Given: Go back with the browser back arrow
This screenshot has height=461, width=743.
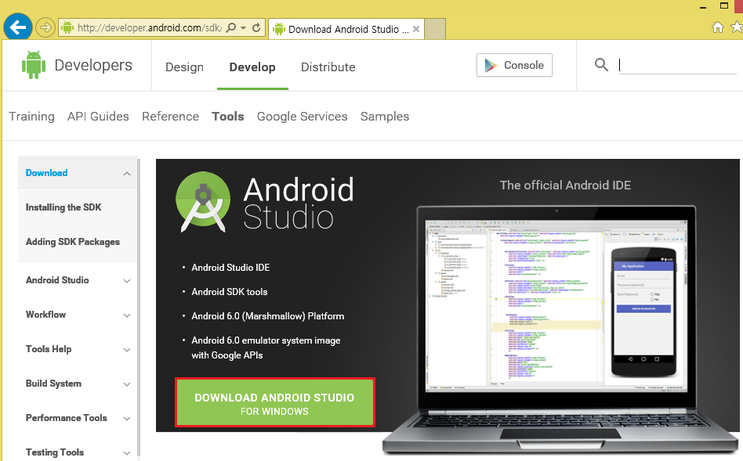Looking at the screenshot, I should click(18, 27).
